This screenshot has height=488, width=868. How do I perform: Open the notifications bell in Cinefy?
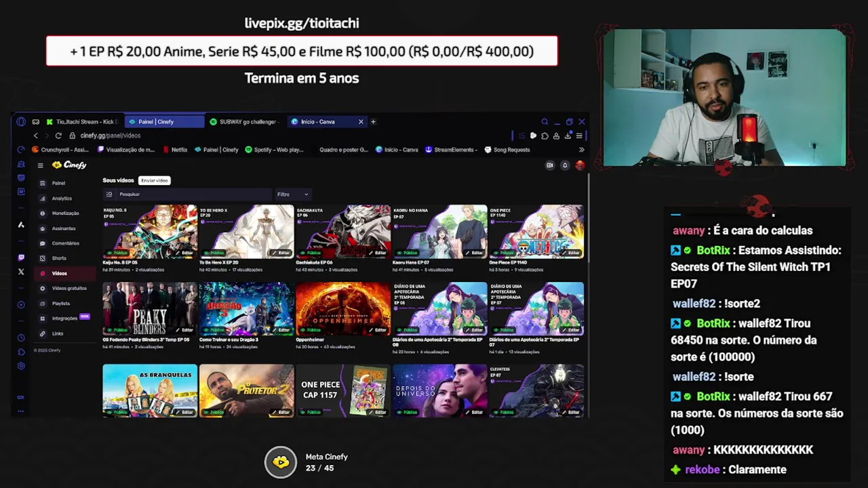click(x=564, y=165)
